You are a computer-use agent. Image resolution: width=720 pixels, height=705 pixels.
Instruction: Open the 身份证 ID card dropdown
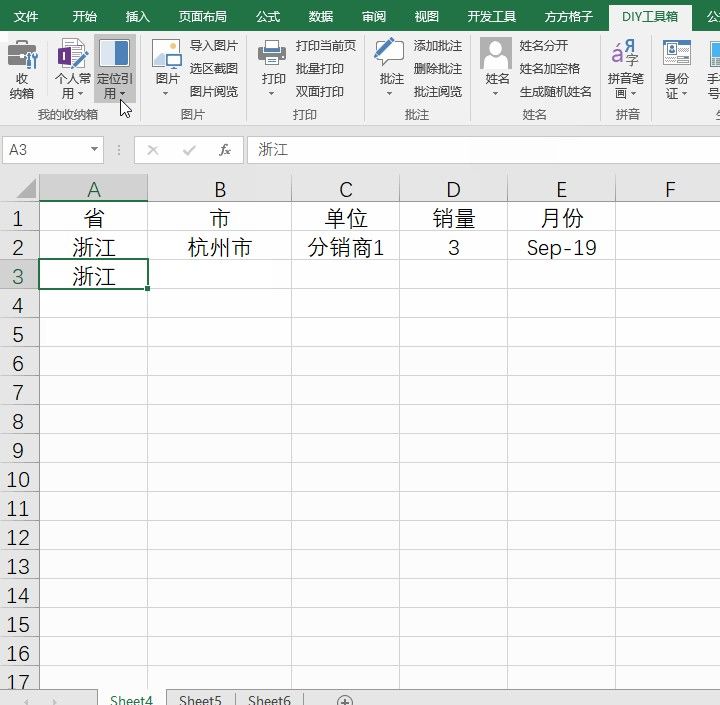[x=677, y=69]
